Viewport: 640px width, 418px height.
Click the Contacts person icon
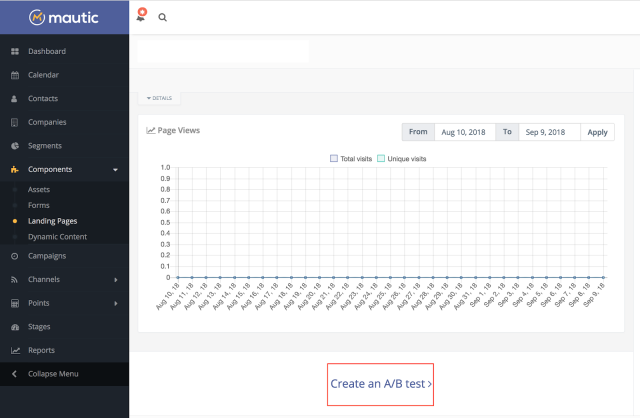[x=14, y=98]
